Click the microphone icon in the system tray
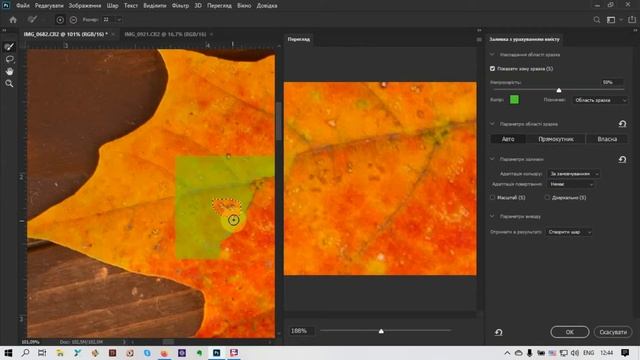This screenshot has height=360, width=640. pos(529,353)
